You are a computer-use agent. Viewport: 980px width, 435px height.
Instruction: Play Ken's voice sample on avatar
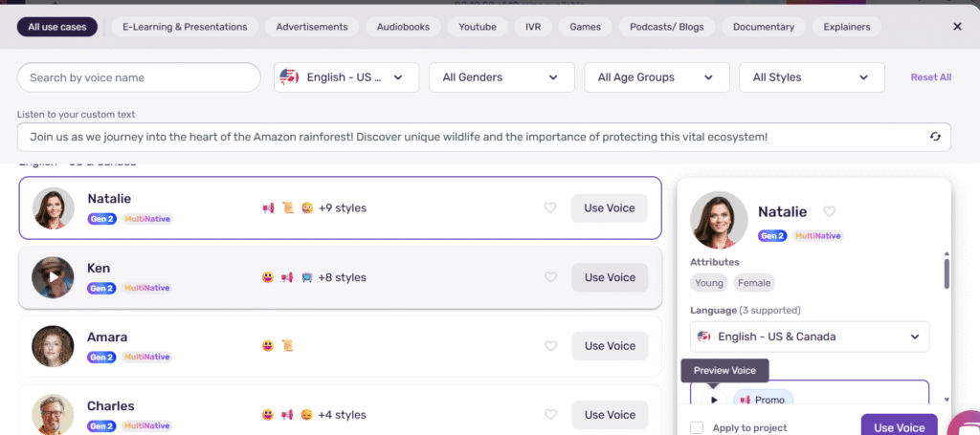point(54,277)
